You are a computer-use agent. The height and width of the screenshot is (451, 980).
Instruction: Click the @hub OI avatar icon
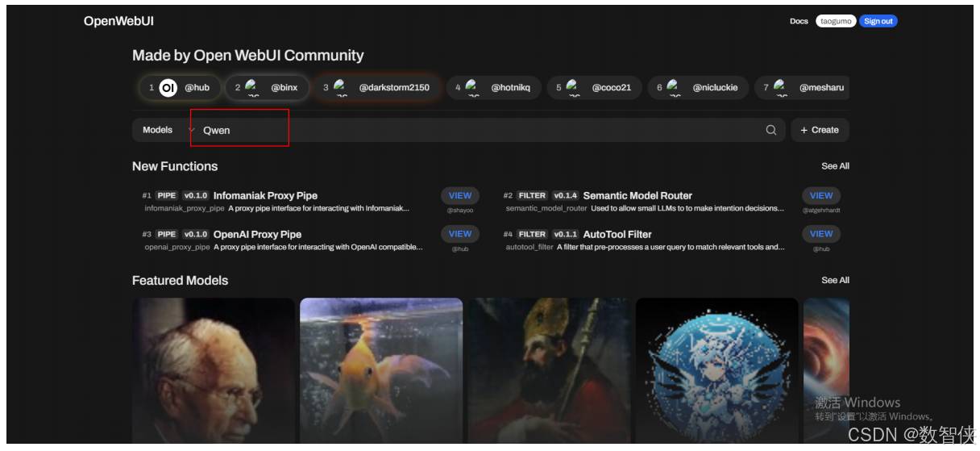168,88
